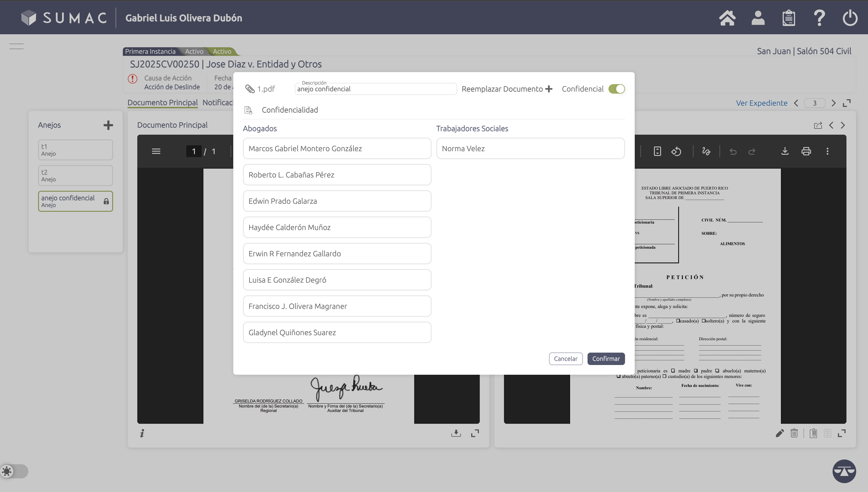Click the help question mark icon
The width and height of the screenshot is (868, 492).
(x=819, y=18)
